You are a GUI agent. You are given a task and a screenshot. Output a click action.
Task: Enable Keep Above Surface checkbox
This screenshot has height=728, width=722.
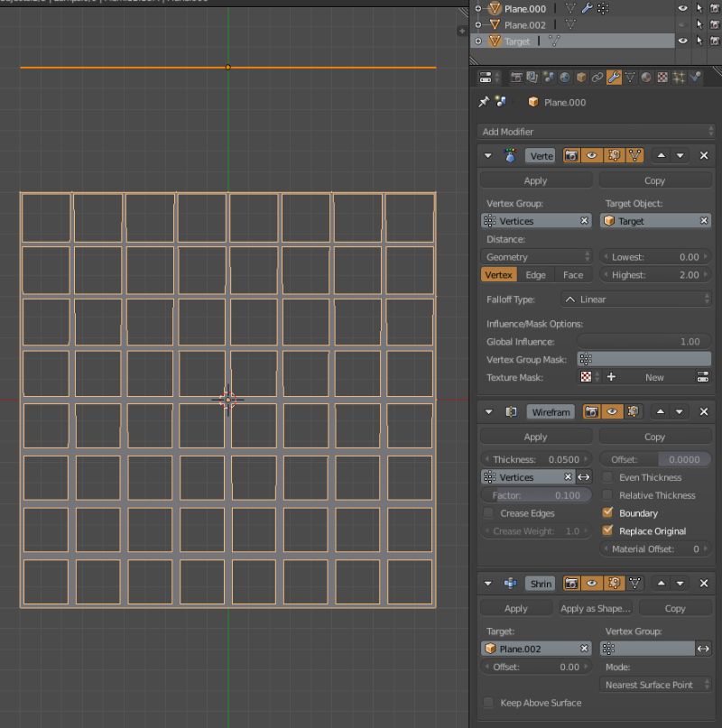[x=488, y=703]
